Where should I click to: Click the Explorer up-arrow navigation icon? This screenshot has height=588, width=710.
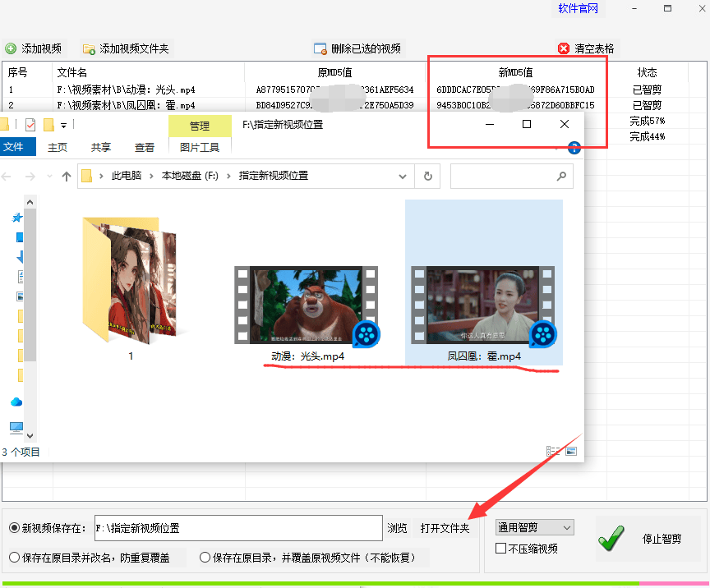click(67, 176)
